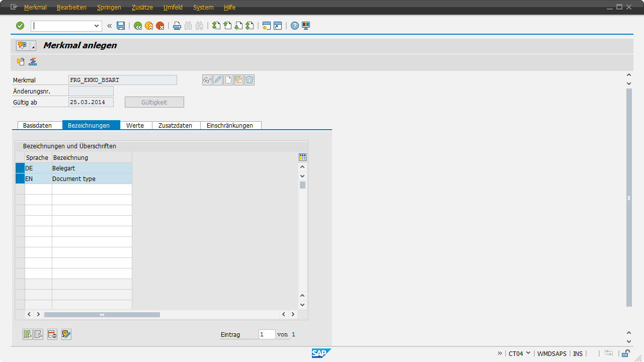This screenshot has height=362, width=644.
Task: Open the Zusätze menu
Action: [x=142, y=8]
